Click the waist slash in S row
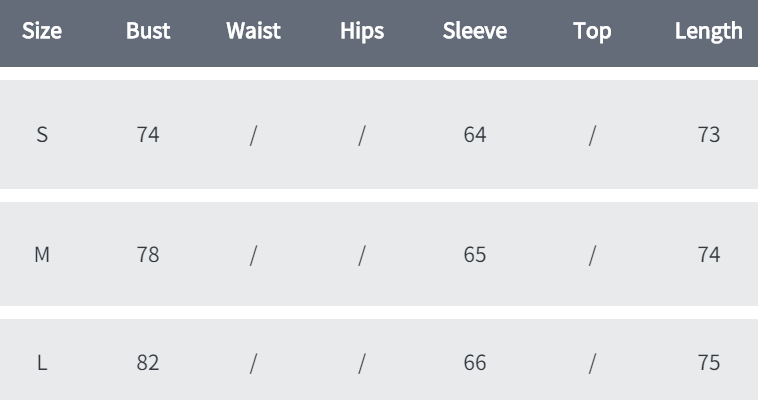 tap(253, 135)
